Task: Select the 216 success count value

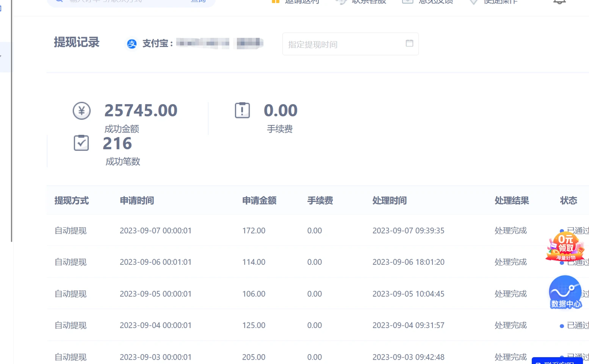Action: (x=117, y=144)
